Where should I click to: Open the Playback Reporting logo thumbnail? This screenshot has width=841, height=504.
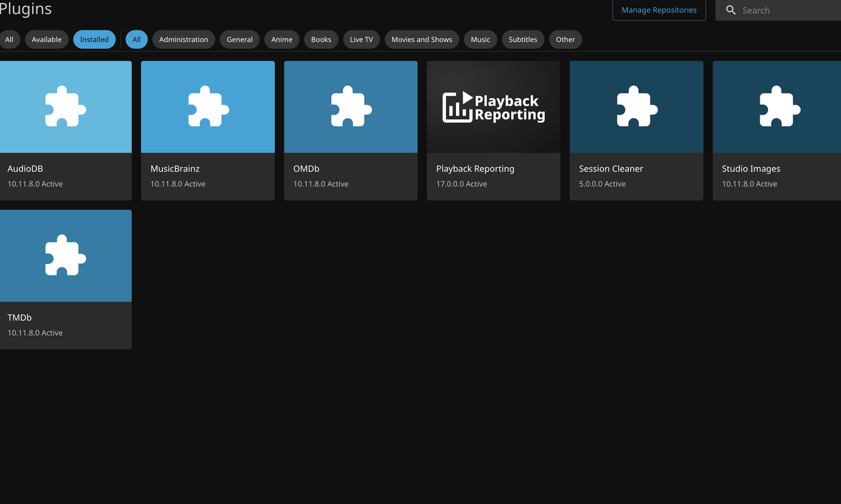(x=493, y=107)
